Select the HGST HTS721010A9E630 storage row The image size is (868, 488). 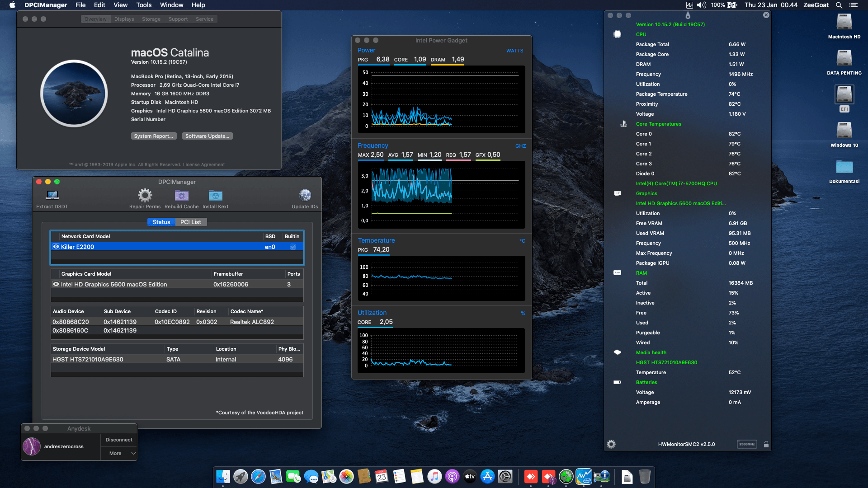pyautogui.click(x=177, y=359)
